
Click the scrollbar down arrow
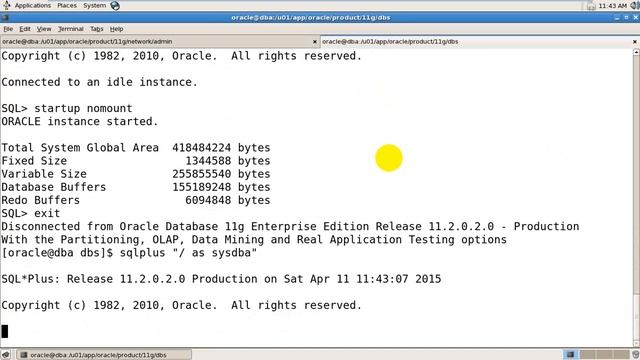coord(636,343)
